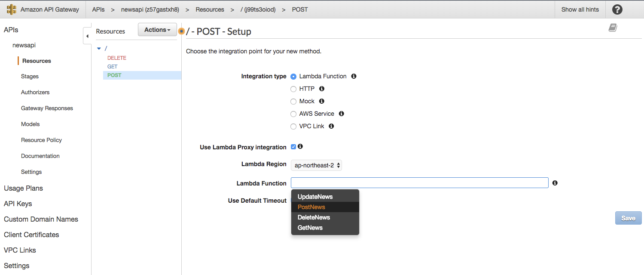The image size is (644, 275).
Task: Open Usage Plans in sidebar
Action: point(23,188)
